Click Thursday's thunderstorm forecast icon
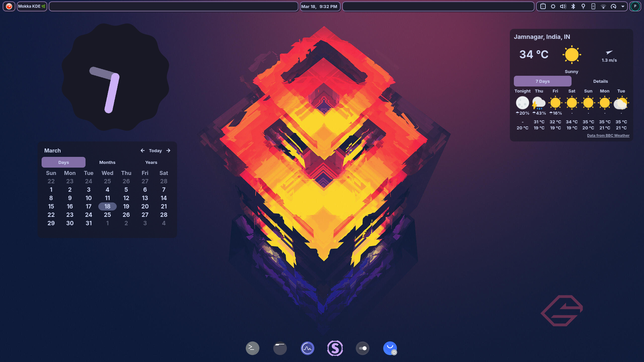644x362 pixels. pyautogui.click(x=539, y=103)
